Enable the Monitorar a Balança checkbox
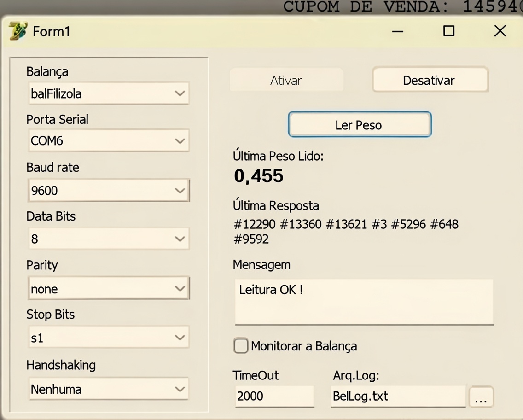Screen dimensions: 523x420 241,346
